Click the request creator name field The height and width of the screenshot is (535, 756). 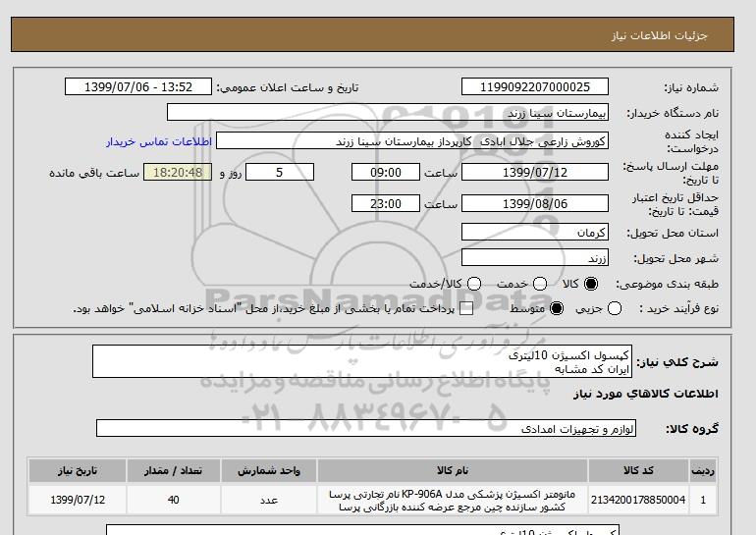412,141
